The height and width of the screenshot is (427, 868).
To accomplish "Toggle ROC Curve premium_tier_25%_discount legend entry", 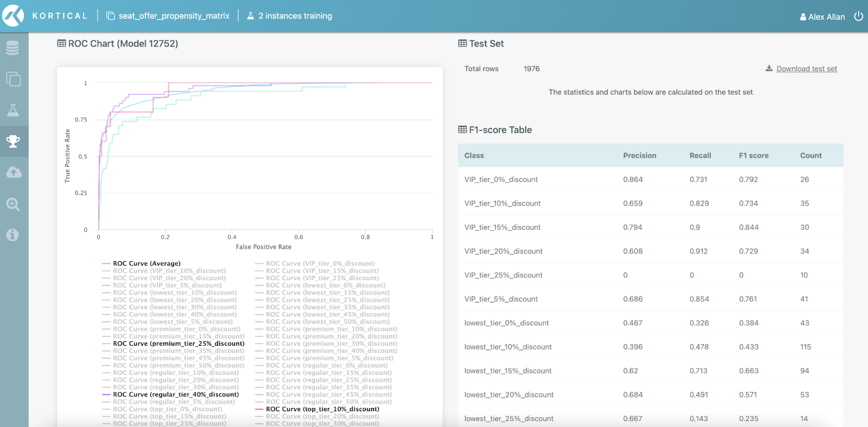I will tap(178, 344).
